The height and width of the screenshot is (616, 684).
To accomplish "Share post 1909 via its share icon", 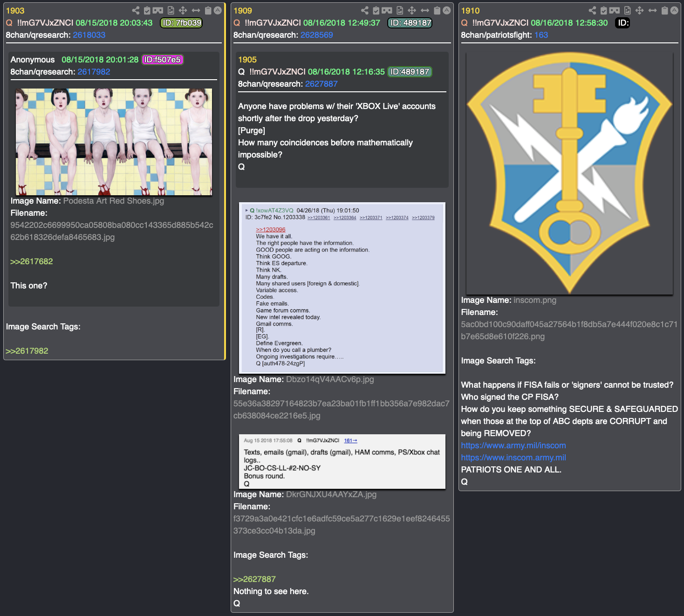I will click(365, 10).
